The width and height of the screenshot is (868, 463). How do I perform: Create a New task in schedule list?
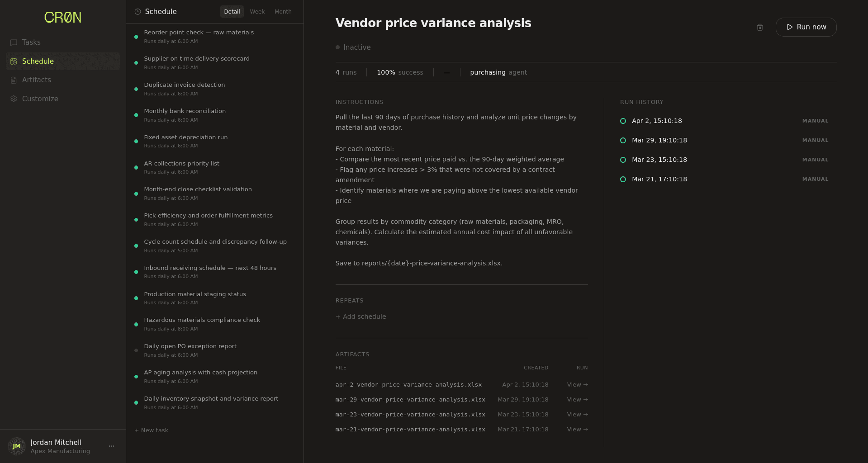[152, 430]
